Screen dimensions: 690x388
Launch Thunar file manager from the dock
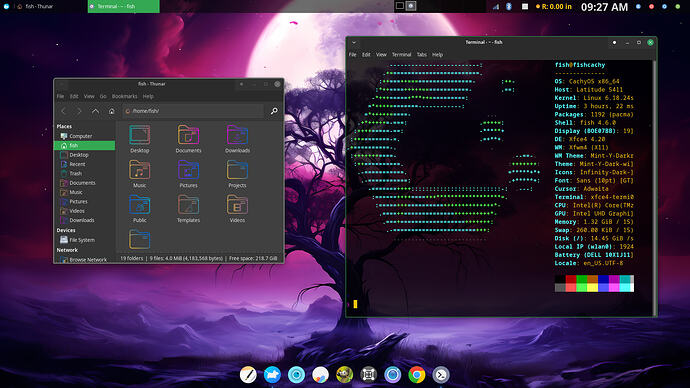pos(272,375)
